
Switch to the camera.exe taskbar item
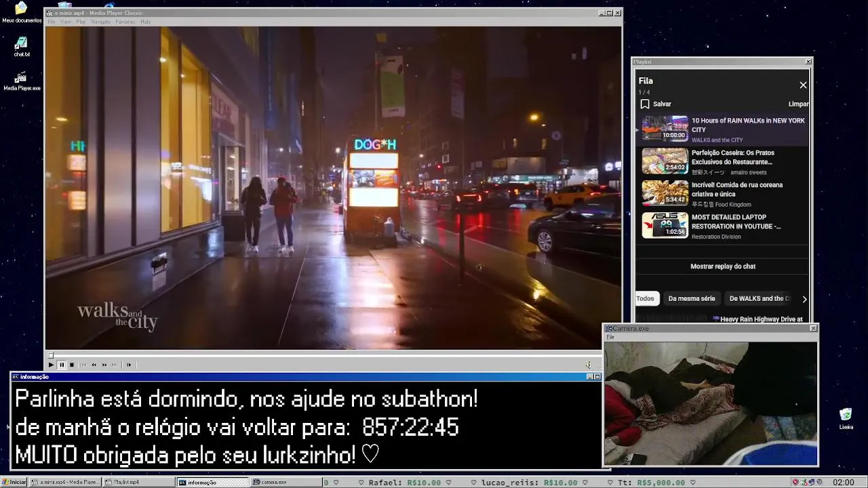pyautogui.click(x=286, y=482)
